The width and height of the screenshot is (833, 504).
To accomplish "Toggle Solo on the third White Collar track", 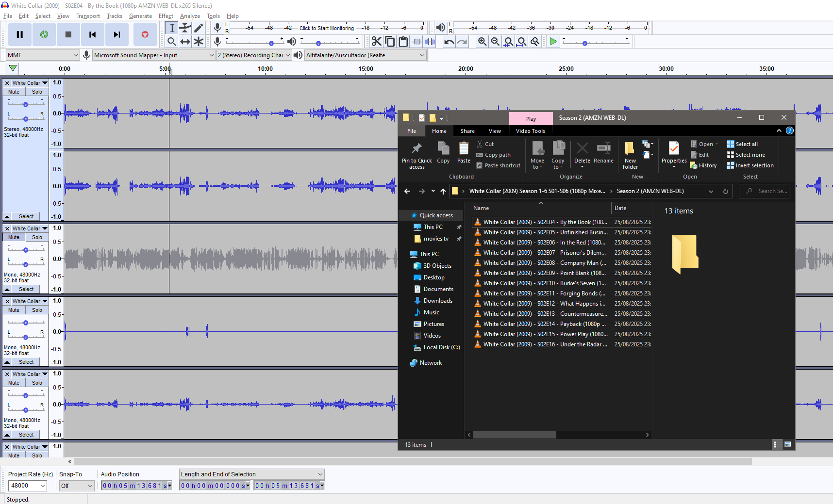I will point(37,310).
